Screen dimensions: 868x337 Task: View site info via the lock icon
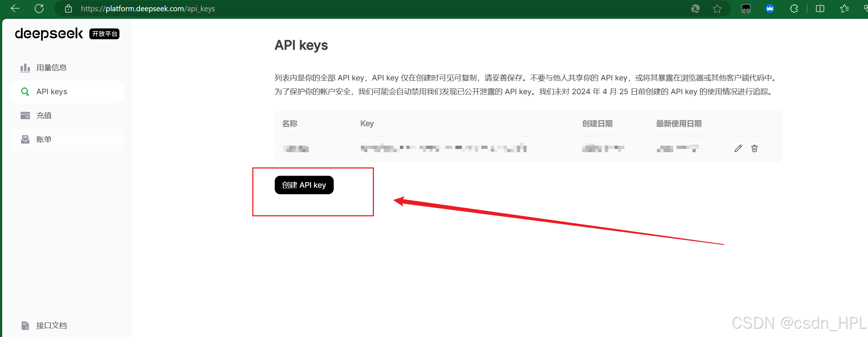pos(68,9)
